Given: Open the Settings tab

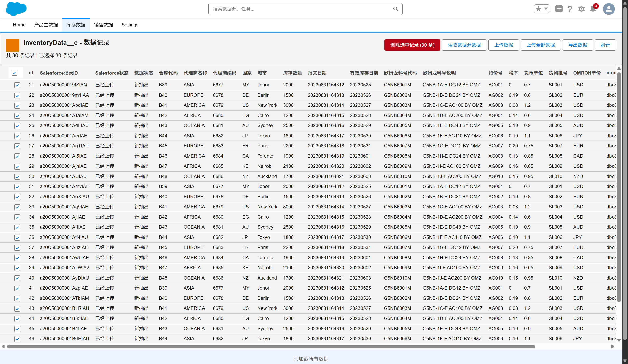Looking at the screenshot, I should coord(130,25).
